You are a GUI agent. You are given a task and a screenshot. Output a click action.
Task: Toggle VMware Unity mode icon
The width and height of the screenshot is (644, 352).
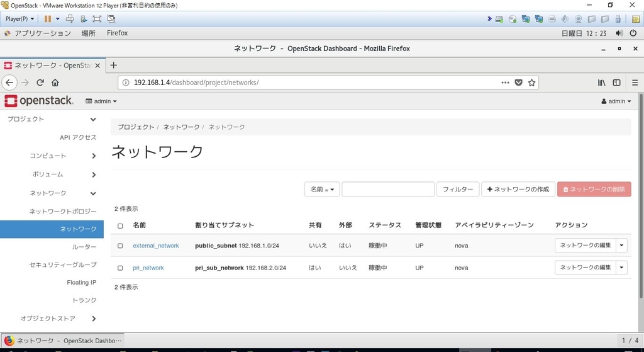click(x=111, y=19)
